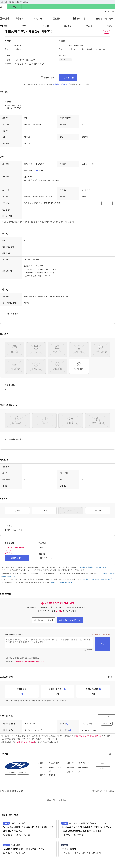Viewport: 115px width, 868px height.
Task: Select the 필기 screening step
Action: [x=71, y=510]
